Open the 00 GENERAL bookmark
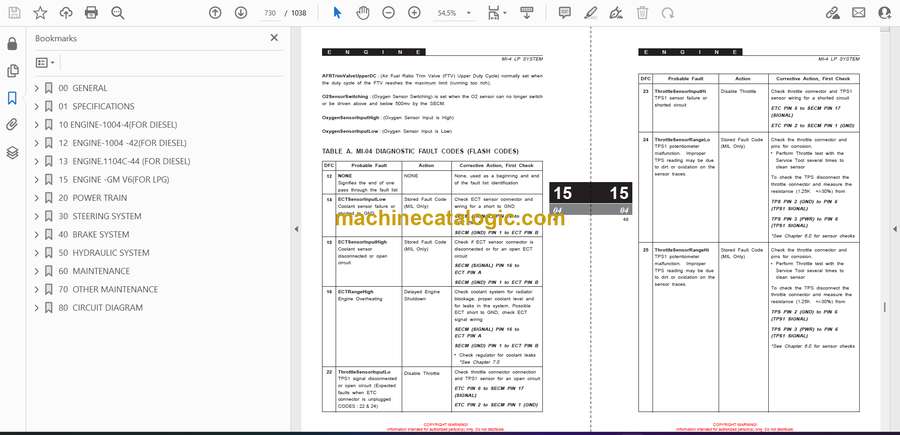Image resolution: width=900 pixels, height=435 pixels. coord(83,88)
